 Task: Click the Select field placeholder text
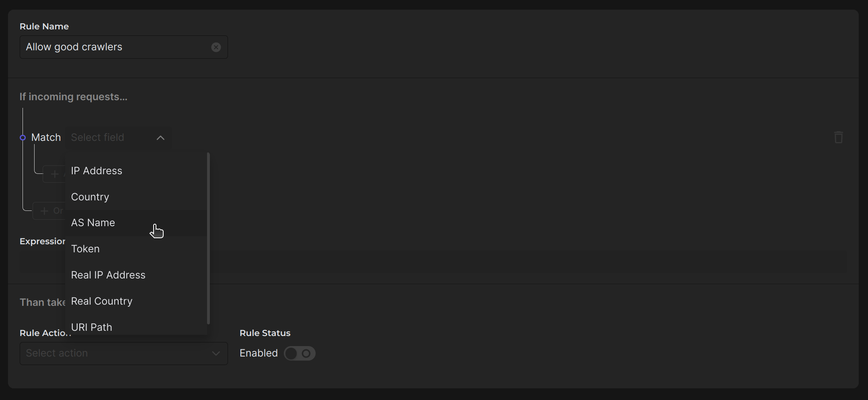(x=98, y=138)
